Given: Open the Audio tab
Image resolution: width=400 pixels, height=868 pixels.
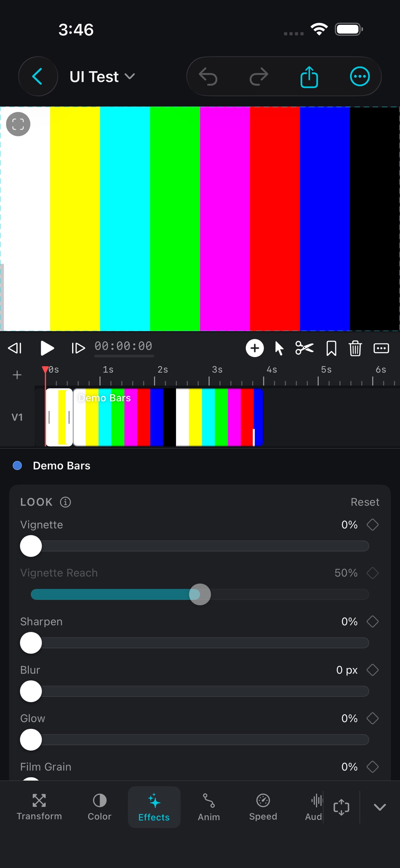Looking at the screenshot, I should [314, 807].
